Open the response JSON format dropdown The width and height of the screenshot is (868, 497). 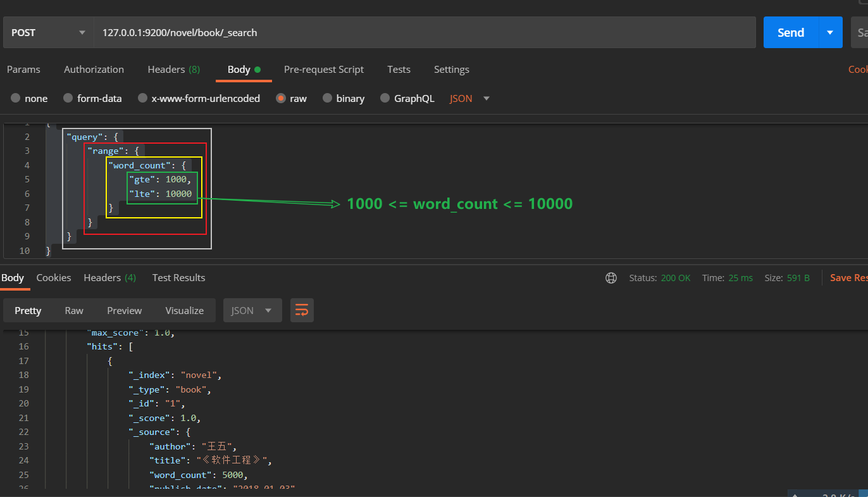click(252, 310)
